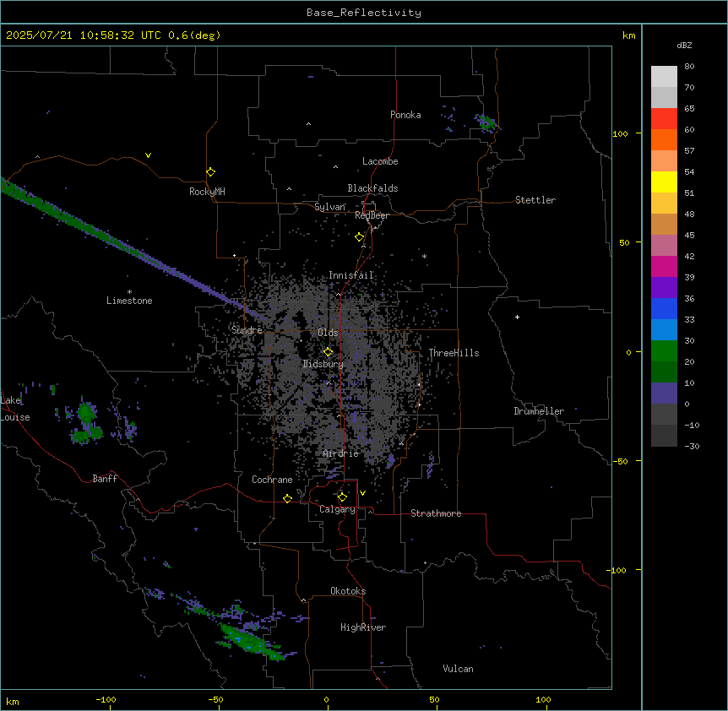Click the Innisfail label
The height and width of the screenshot is (711, 728).
(x=351, y=275)
